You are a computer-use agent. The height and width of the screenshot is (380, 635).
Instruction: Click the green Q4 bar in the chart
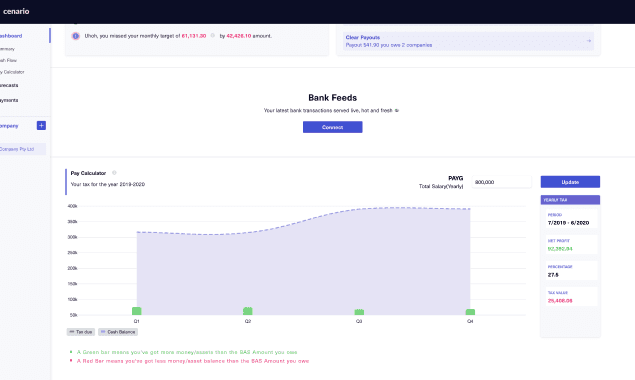(470, 312)
